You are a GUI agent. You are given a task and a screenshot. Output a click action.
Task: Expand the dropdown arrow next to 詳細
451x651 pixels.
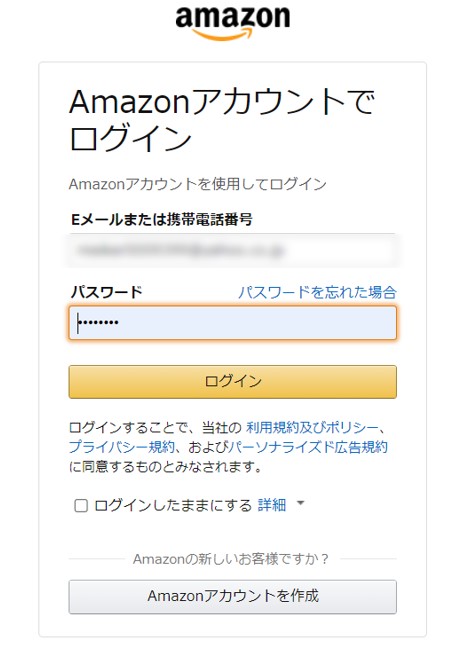pyautogui.click(x=300, y=503)
